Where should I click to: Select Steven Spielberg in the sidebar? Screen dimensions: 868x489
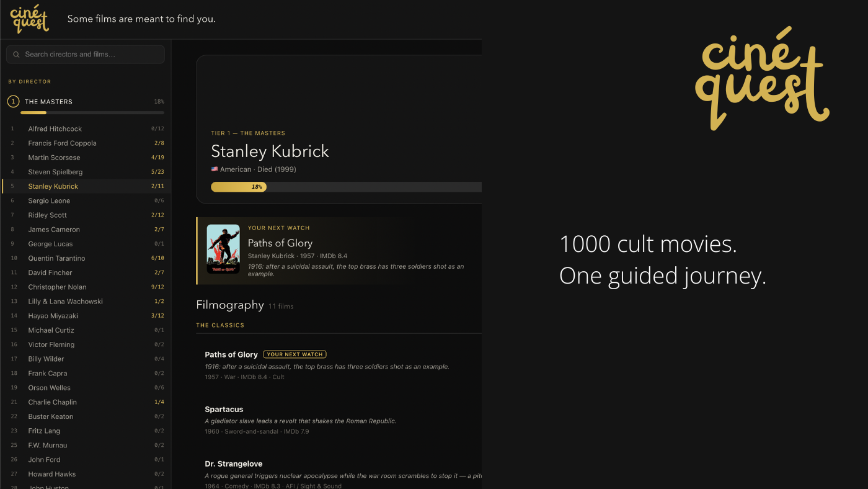(x=86, y=172)
